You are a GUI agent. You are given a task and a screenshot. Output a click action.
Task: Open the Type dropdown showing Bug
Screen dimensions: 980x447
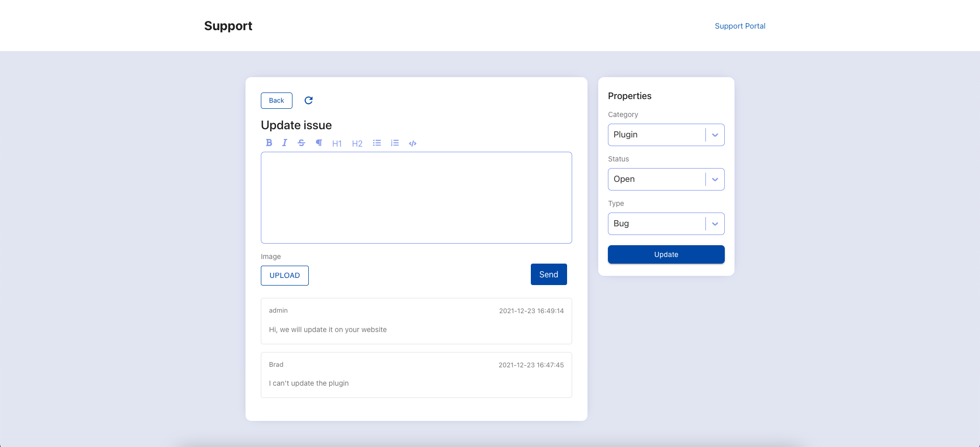666,224
